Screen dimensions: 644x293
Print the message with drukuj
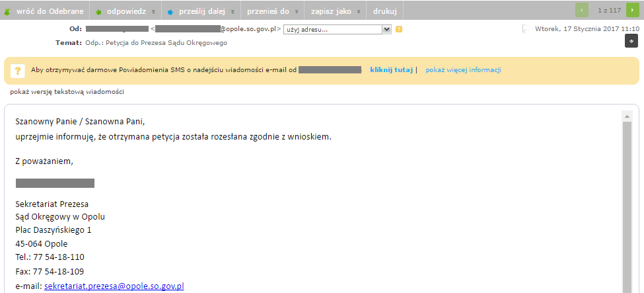[385, 11]
